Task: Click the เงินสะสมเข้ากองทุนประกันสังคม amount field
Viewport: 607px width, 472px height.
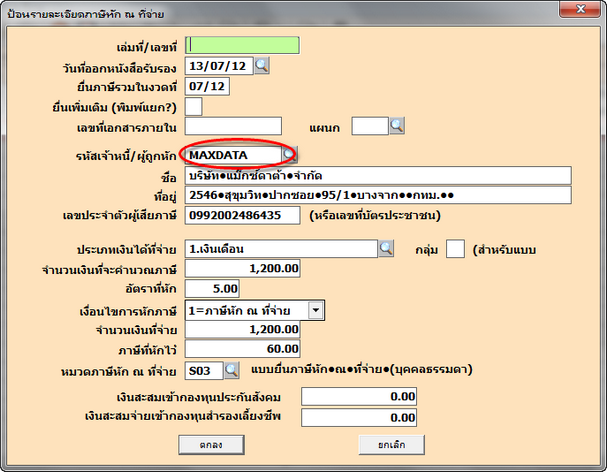Action: pyautogui.click(x=359, y=397)
